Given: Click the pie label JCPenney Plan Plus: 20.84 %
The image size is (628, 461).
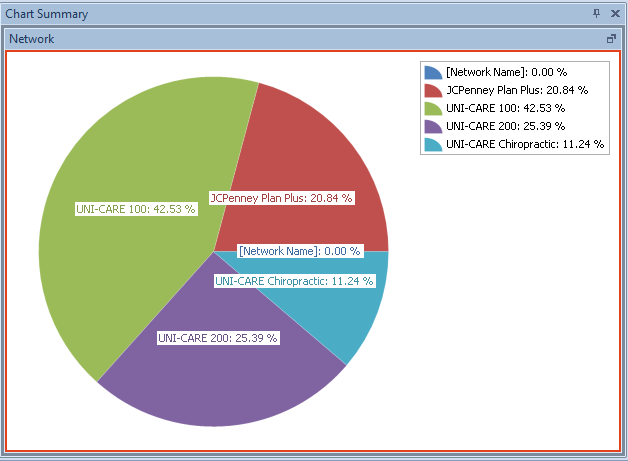Looking at the screenshot, I should coord(282,198).
